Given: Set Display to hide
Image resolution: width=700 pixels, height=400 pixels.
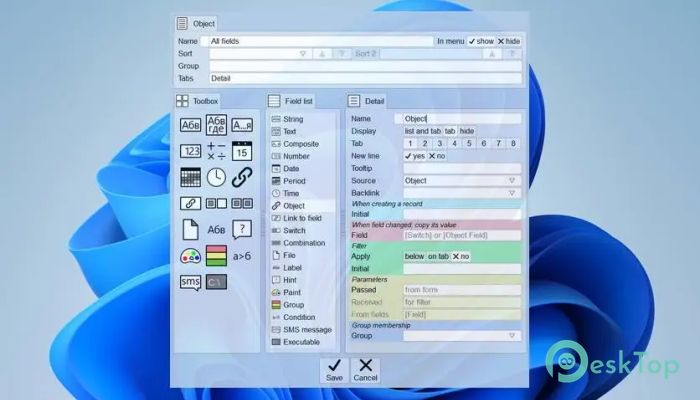Looking at the screenshot, I should click(467, 131).
